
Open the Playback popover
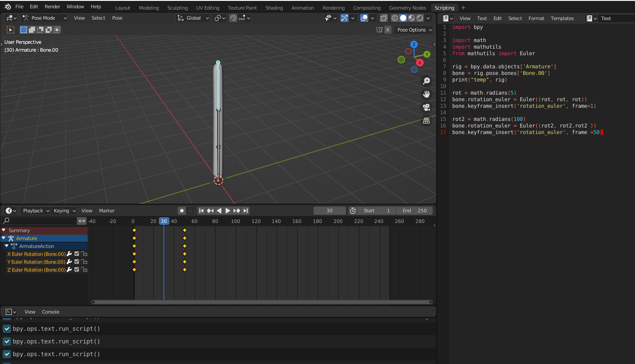[35, 211]
